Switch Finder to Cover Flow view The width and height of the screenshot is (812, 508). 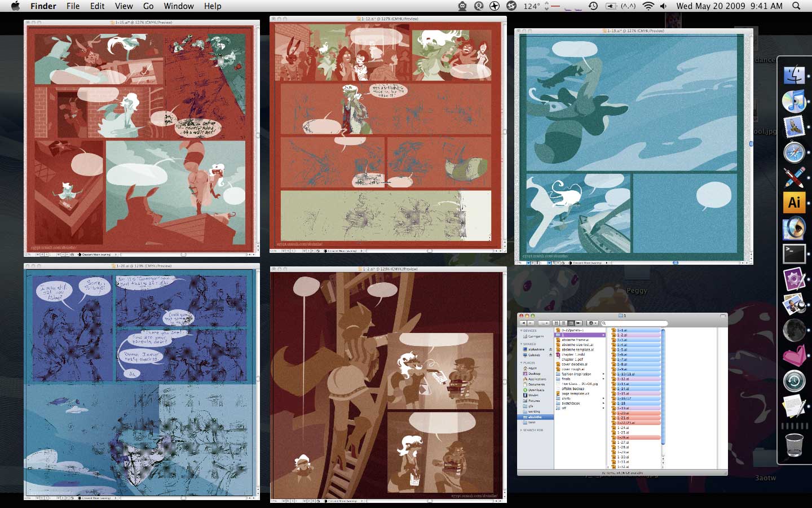(578, 323)
